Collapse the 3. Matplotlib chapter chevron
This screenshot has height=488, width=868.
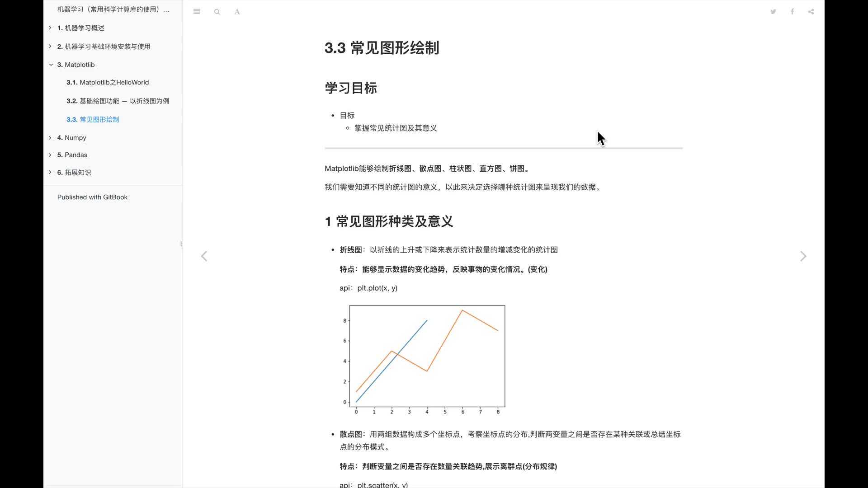coord(51,65)
